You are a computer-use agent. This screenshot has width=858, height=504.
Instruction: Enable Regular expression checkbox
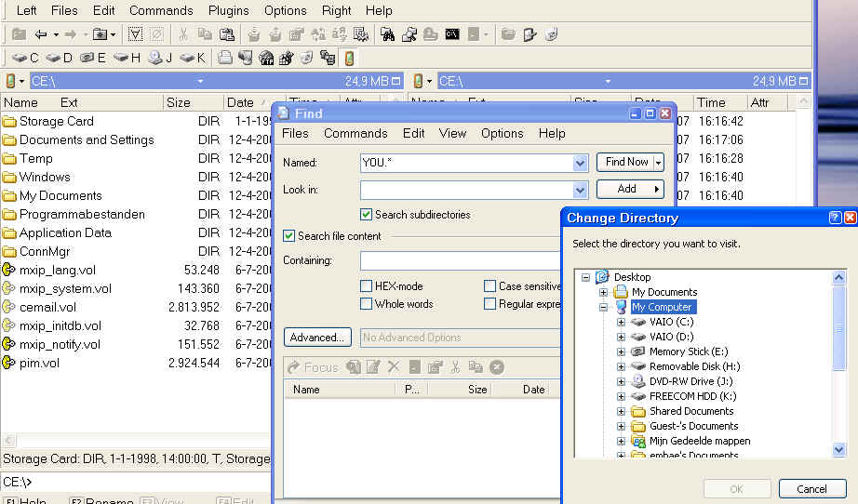click(489, 304)
